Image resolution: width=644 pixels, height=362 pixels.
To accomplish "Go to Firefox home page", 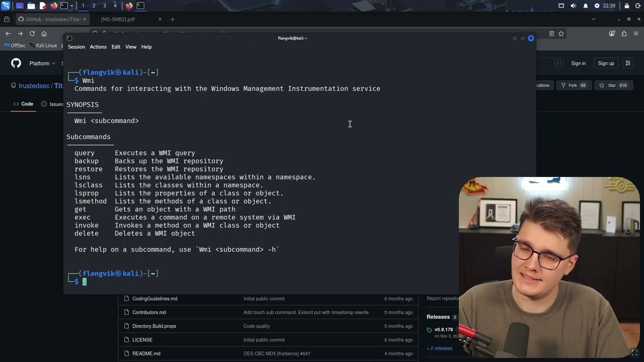I will tap(44, 34).
